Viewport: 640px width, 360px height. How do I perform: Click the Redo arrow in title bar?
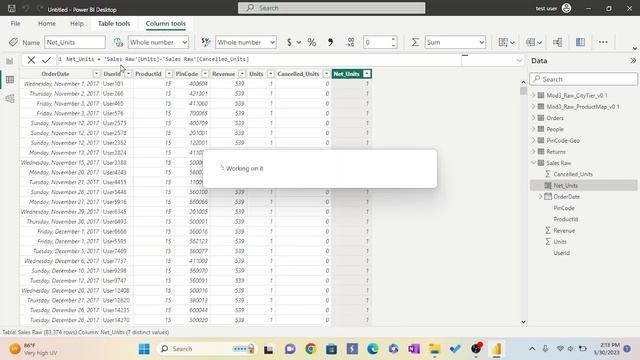click(40, 8)
